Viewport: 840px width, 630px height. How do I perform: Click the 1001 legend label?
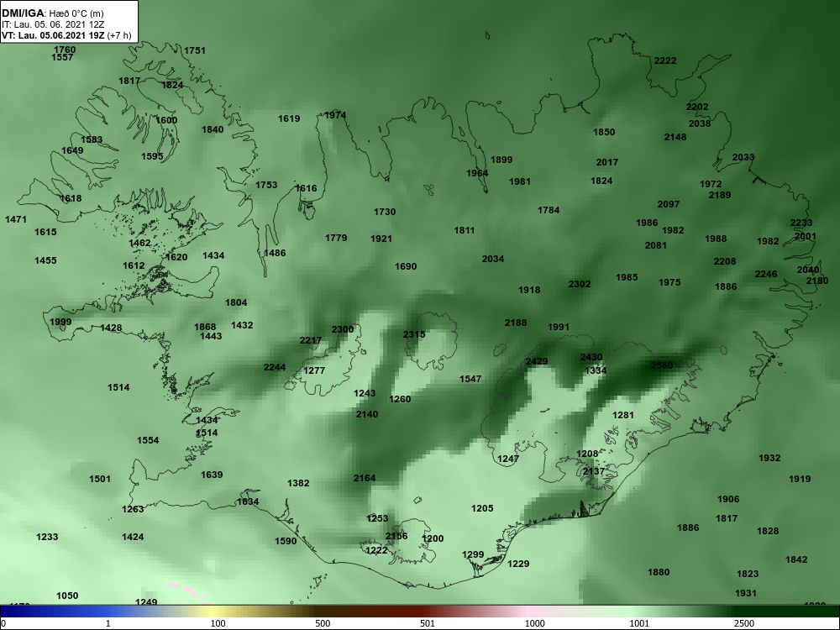(x=639, y=623)
